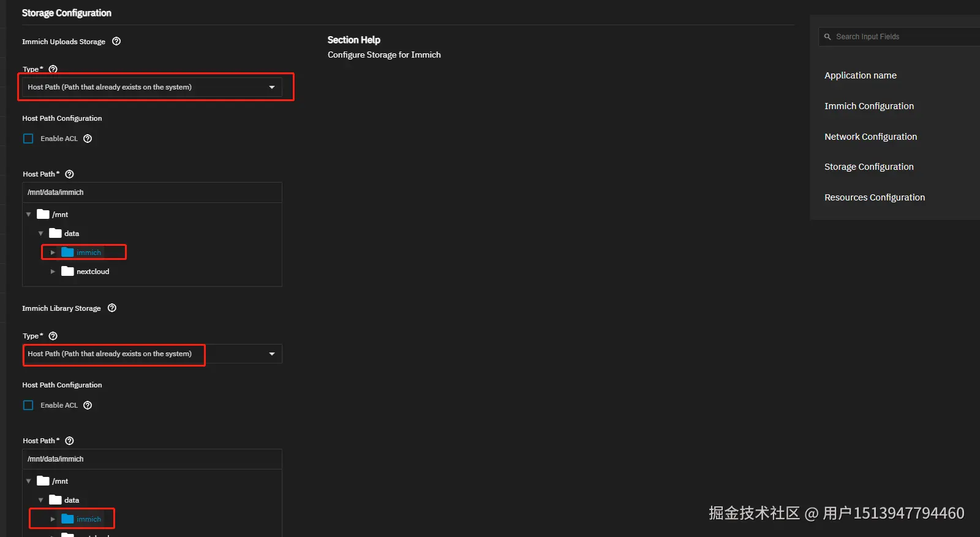Collapse /mnt node in Library tree
This screenshot has height=537, width=980.
tap(28, 481)
